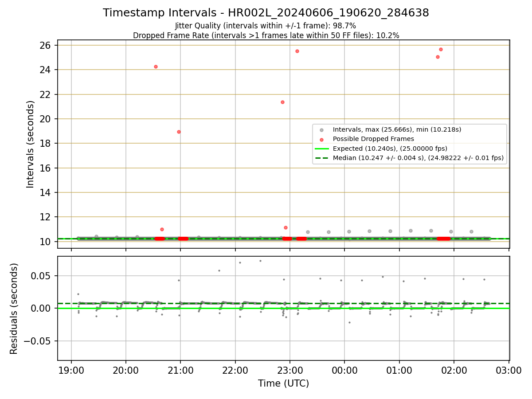Click the x-axis tick label "01:00"
This screenshot has height=399, width=532.
pyautogui.click(x=399, y=370)
